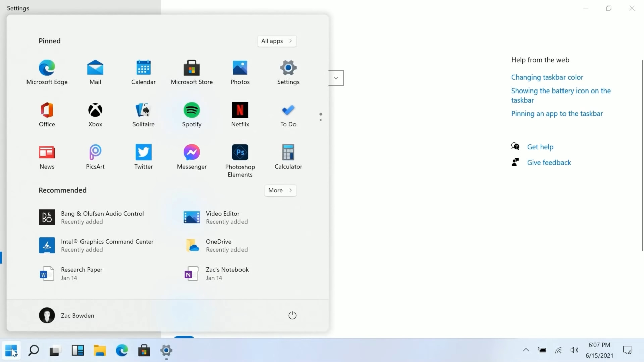Open Widgets from taskbar

(77, 351)
